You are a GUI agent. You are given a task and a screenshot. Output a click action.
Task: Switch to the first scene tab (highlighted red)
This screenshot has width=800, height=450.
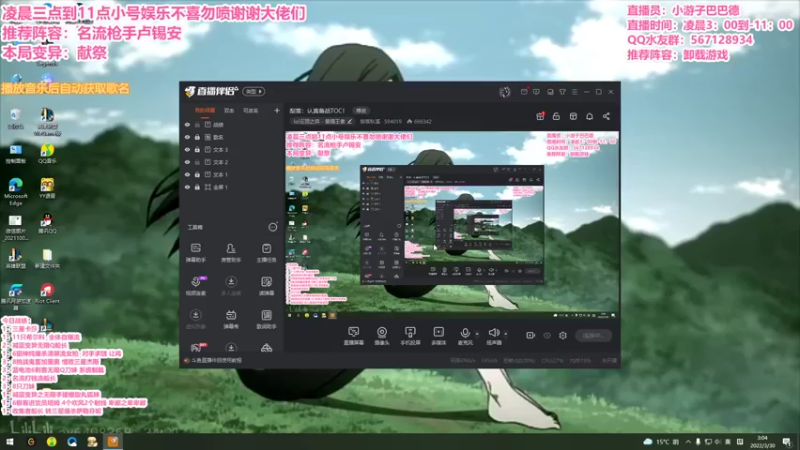(x=205, y=110)
